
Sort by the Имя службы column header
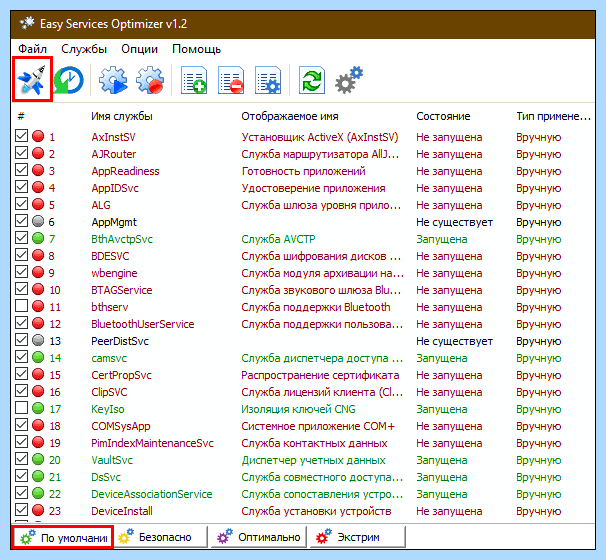pyautogui.click(x=122, y=116)
